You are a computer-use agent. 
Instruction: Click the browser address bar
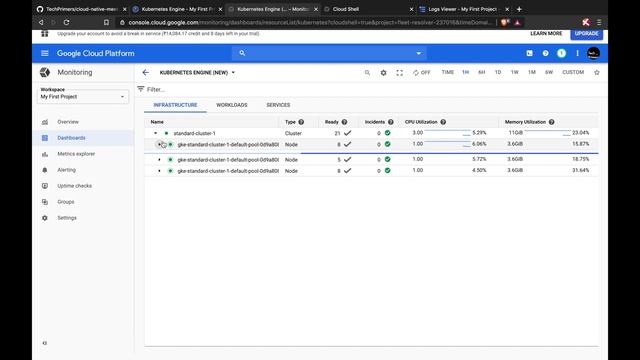point(305,22)
